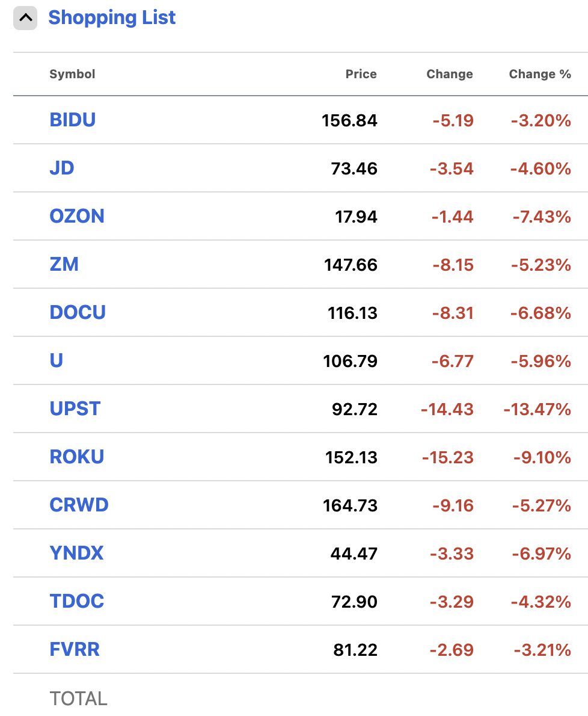This screenshot has width=588, height=716.
Task: Open the Shopping List title link
Action: coord(112,18)
